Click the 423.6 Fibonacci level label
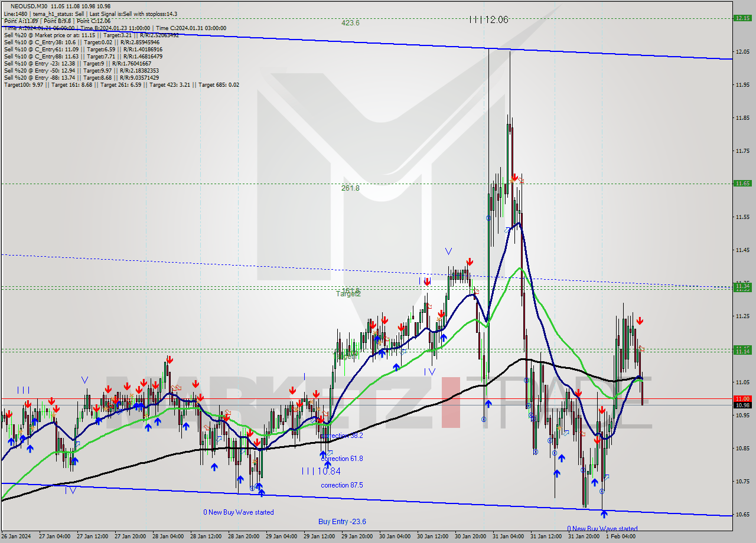Viewport: 756px width, 543px height. [350, 23]
